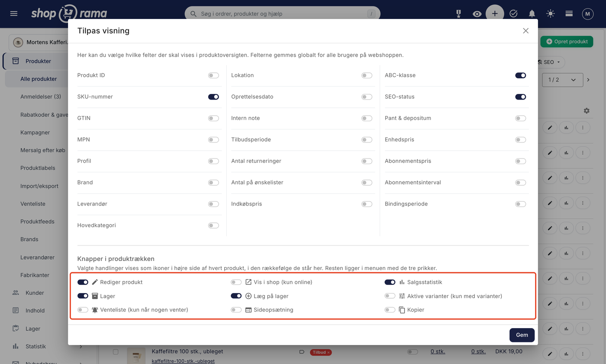606x364 pixels.
Task: Open the M user avatar menu
Action: click(587, 14)
